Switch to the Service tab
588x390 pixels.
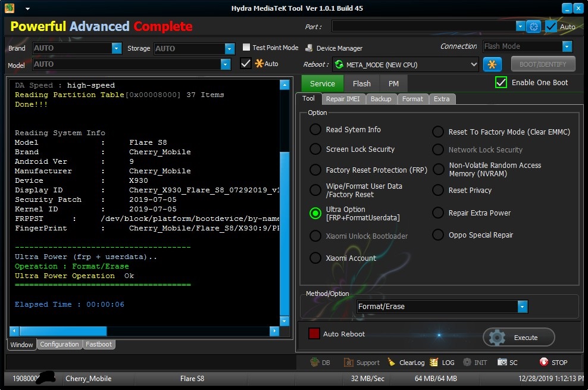[322, 83]
